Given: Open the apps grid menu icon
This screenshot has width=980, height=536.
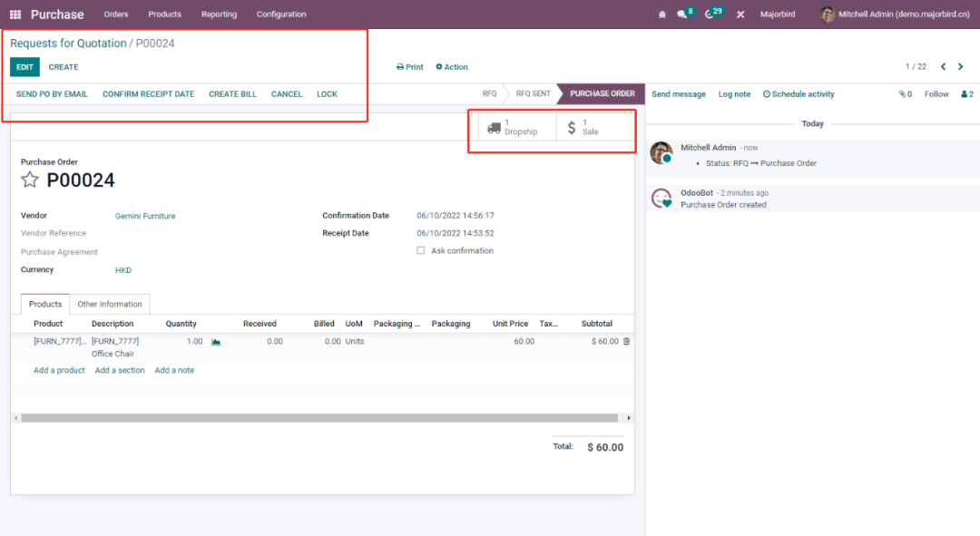Looking at the screenshot, I should [15, 15].
